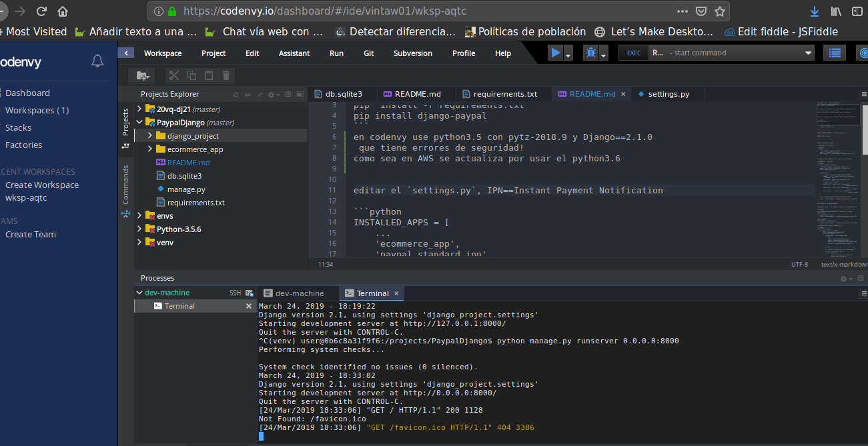
Task: Click the new project folder icon
Action: coord(141,76)
